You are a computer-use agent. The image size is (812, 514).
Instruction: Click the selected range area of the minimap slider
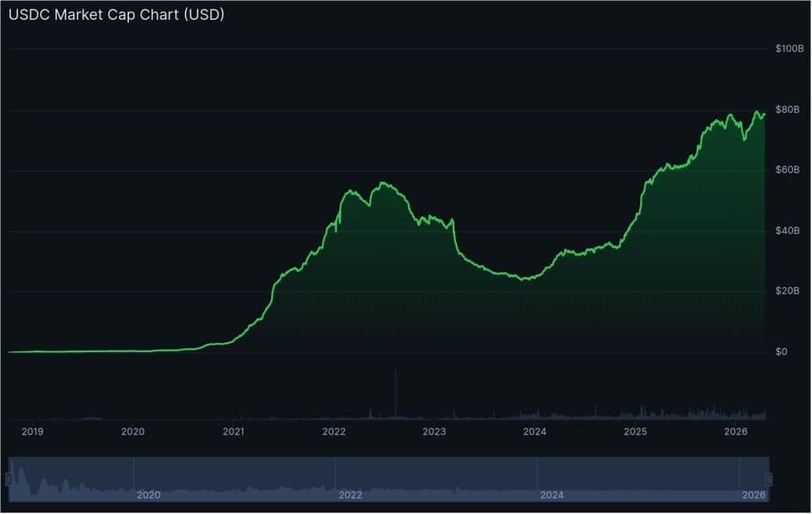(x=389, y=476)
